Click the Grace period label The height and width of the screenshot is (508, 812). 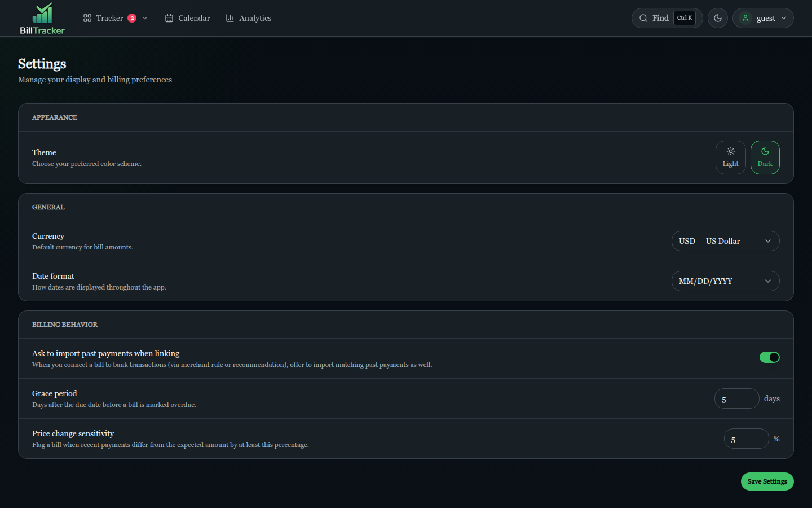coord(55,393)
